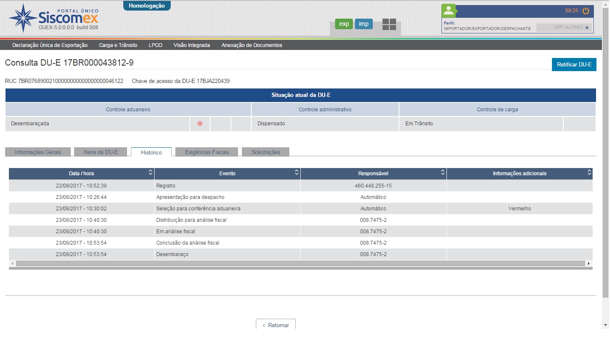The height and width of the screenshot is (364, 610).
Task: Click the blue imp module icon
Action: click(363, 24)
